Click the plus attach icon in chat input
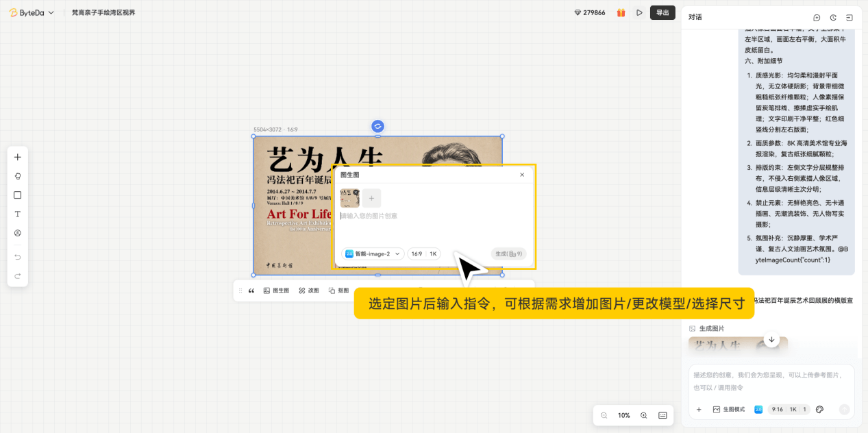 [699, 409]
